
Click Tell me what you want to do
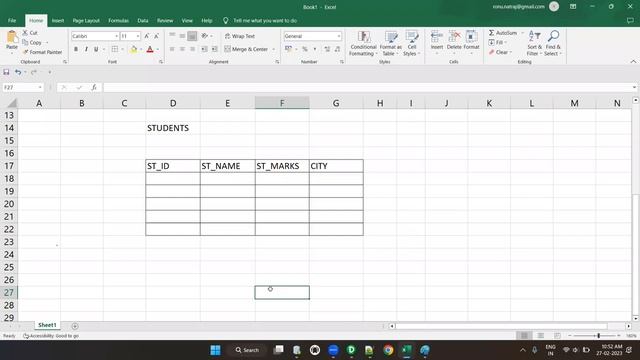coord(265,20)
